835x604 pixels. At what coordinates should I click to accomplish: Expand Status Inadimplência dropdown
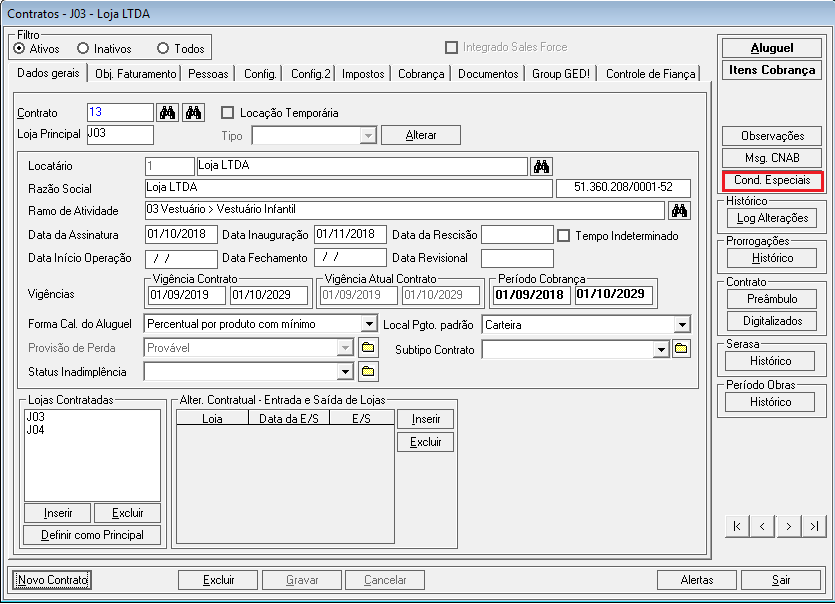pyautogui.click(x=345, y=372)
